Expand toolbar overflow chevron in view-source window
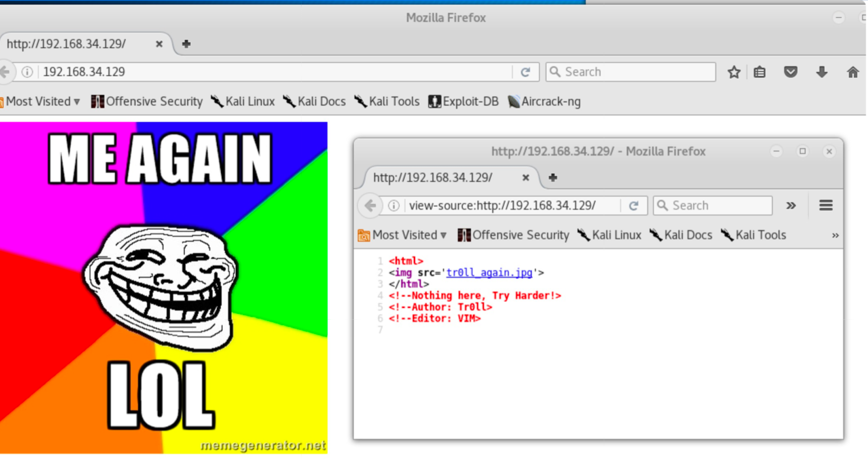Image resolution: width=868 pixels, height=461 pixels. 791,206
